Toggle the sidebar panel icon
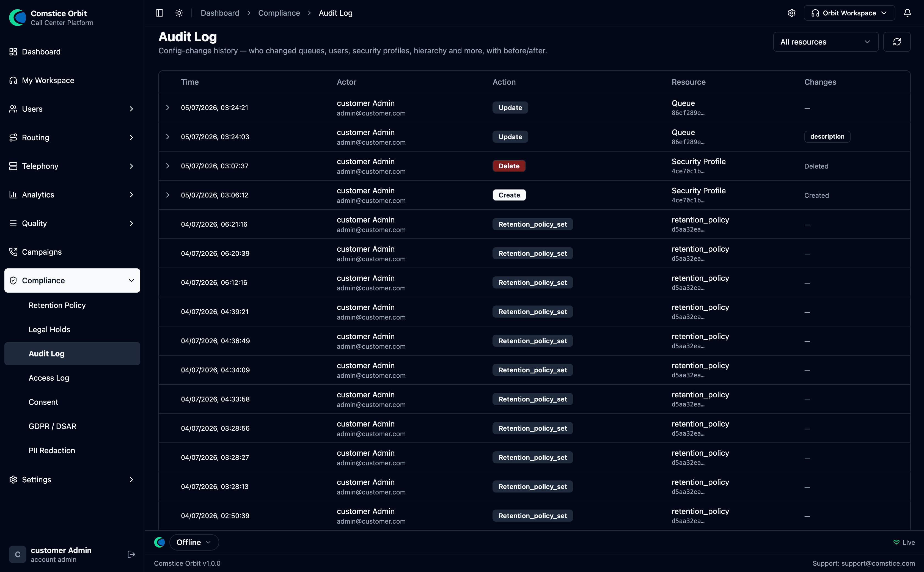The height and width of the screenshot is (572, 924). coord(159,13)
